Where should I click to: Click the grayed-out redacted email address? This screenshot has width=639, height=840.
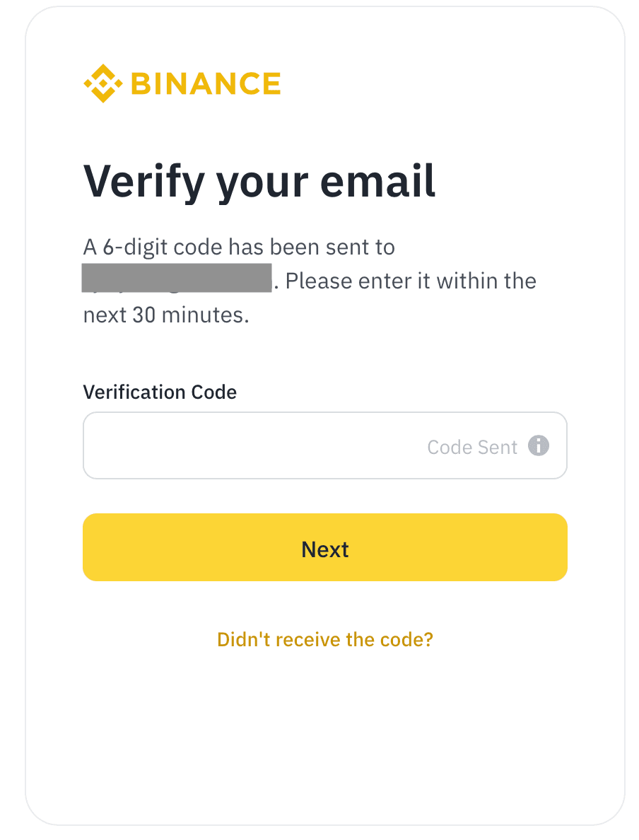click(x=177, y=278)
